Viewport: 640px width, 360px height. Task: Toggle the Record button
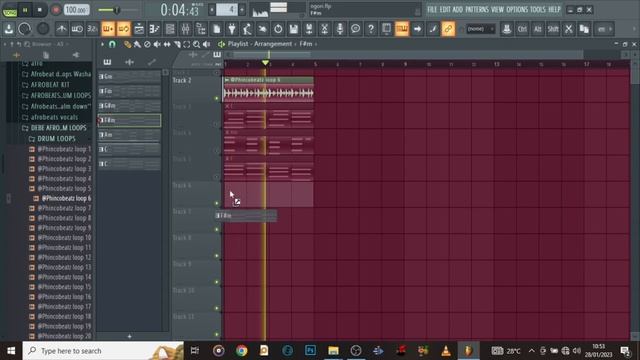click(56, 10)
